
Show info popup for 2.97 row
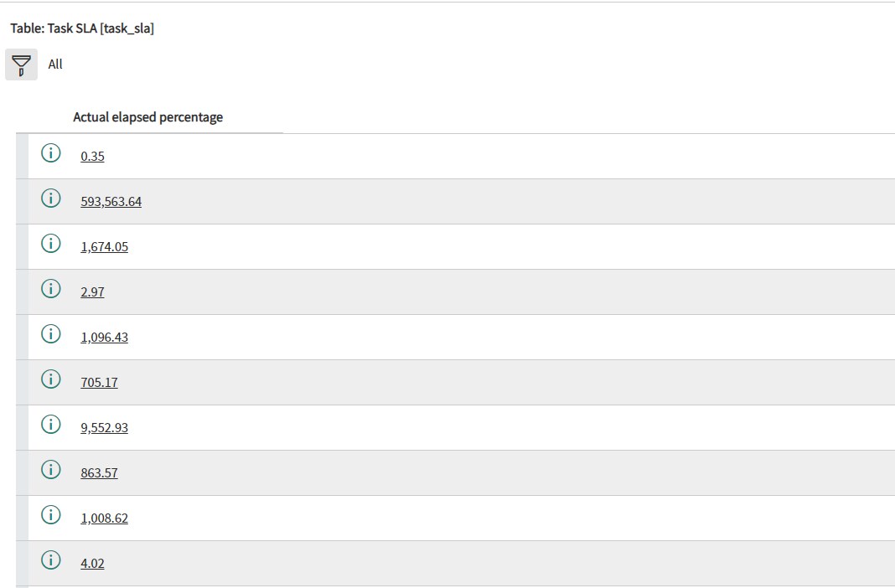click(51, 289)
